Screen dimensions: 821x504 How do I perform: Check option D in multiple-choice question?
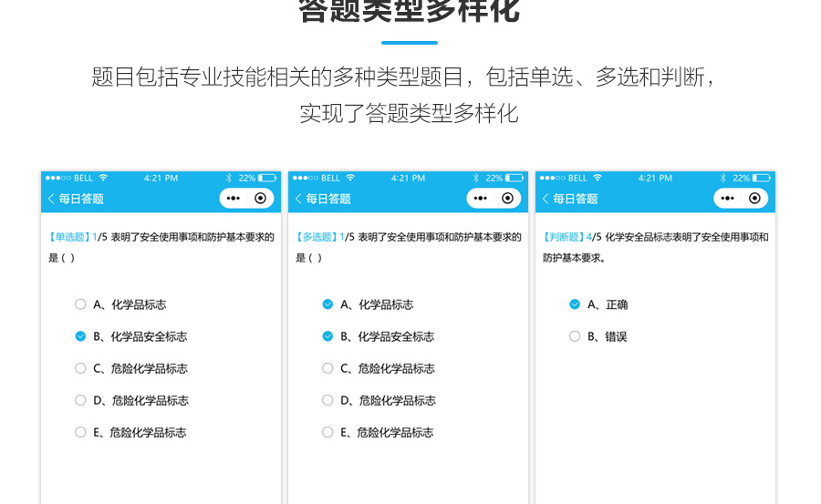click(x=327, y=400)
